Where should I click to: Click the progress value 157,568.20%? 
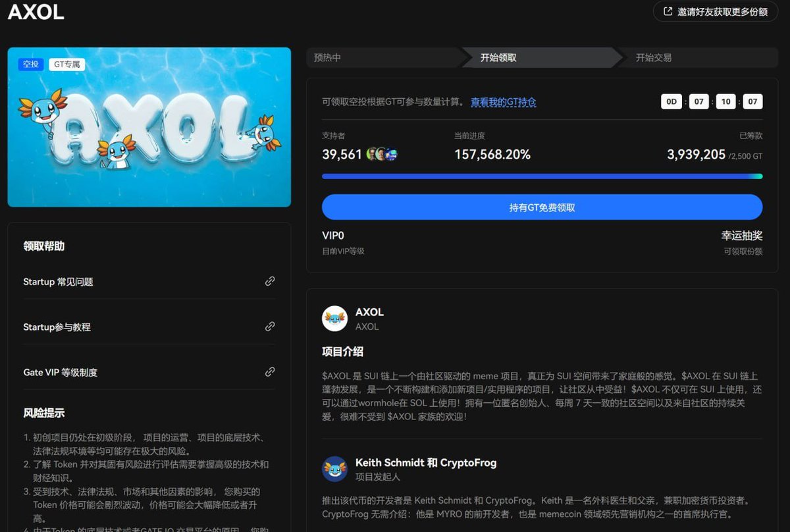click(x=492, y=155)
